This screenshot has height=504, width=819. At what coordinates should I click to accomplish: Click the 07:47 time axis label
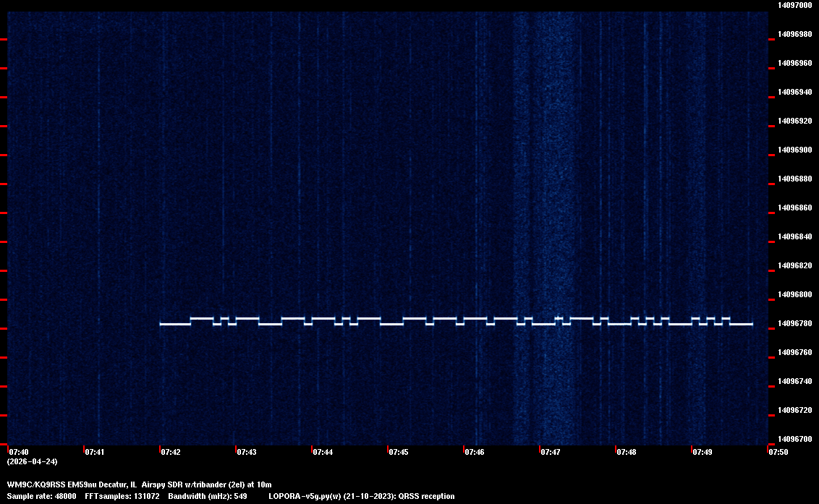551,452
